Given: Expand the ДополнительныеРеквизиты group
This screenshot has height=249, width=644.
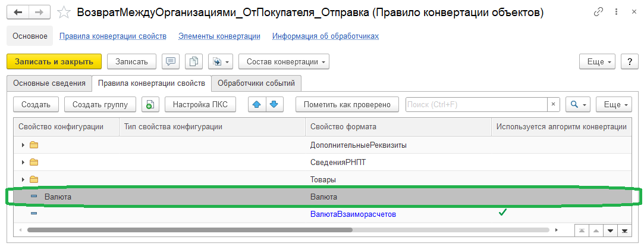Looking at the screenshot, I should click(x=23, y=145).
